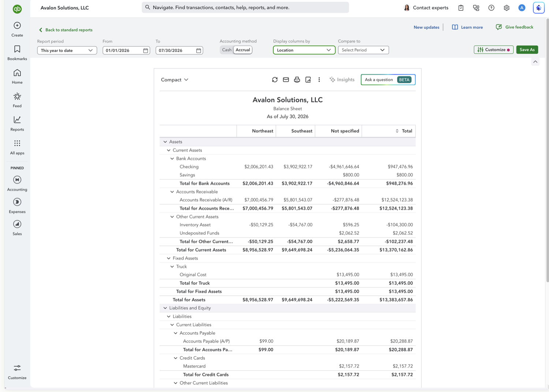549x392 pixels.
Task: Open pinned Sales section
Action: (17, 228)
